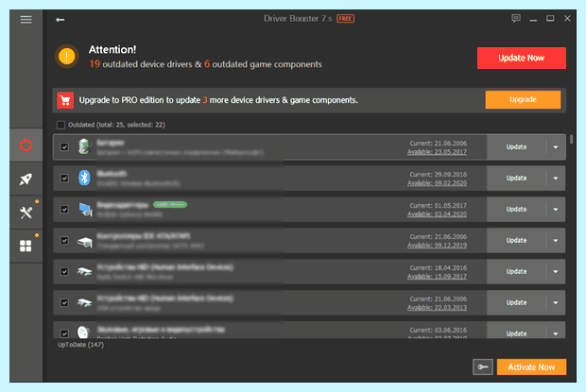
Task: Click the orange Upgrade button
Action: tap(523, 100)
